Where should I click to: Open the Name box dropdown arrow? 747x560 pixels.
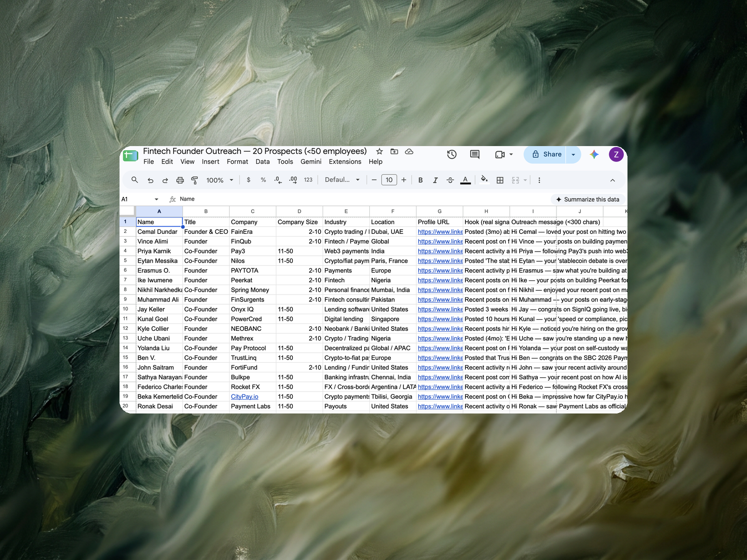coord(156,199)
